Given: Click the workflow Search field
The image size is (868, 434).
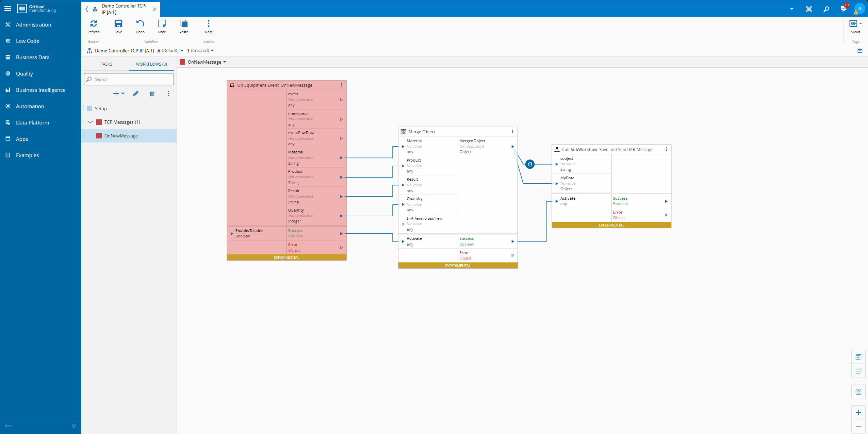Looking at the screenshot, I should click(x=129, y=79).
